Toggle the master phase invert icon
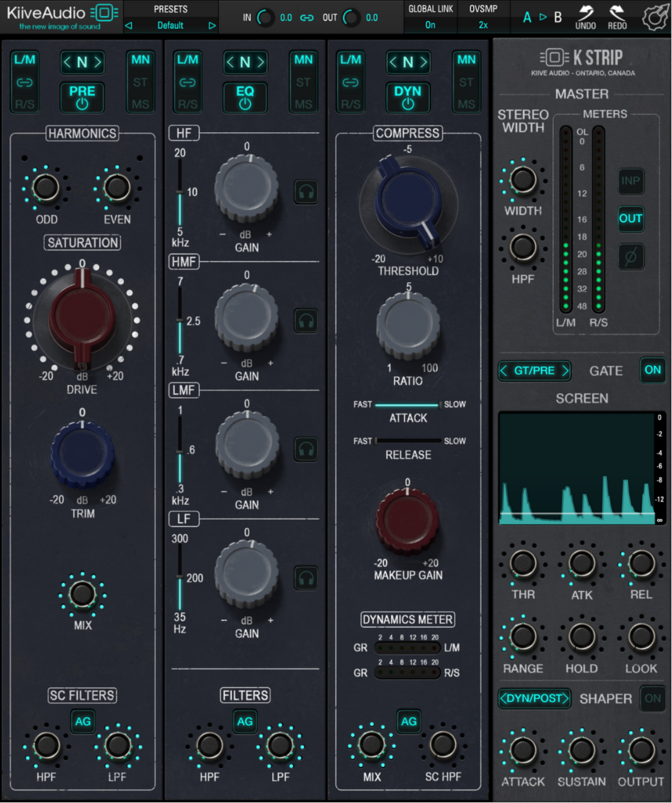The image size is (672, 803). click(631, 257)
